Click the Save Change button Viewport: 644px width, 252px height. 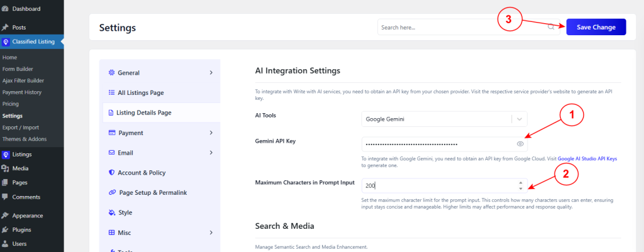tap(596, 27)
